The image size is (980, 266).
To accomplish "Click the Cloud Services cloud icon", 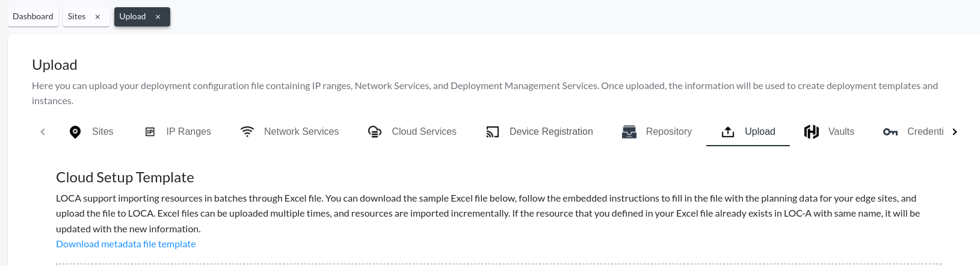I will coord(375,132).
